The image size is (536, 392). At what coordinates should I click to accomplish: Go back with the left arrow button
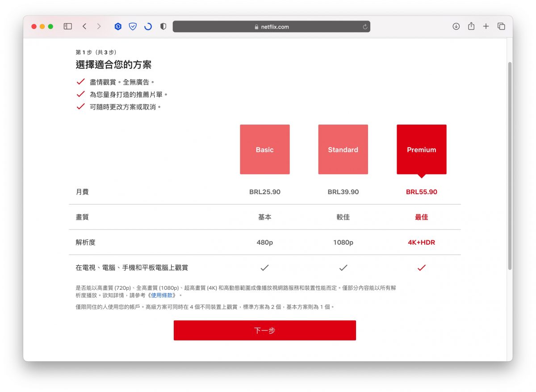coord(84,26)
